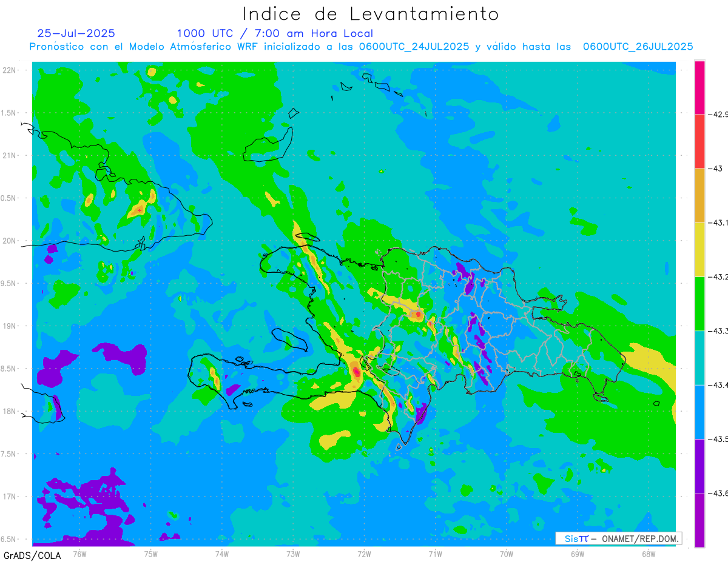Screen dimensions: 728x562
Task: Click the 'SisTT - ONAMET/REP.DOM.' credit box
Action: click(618, 538)
